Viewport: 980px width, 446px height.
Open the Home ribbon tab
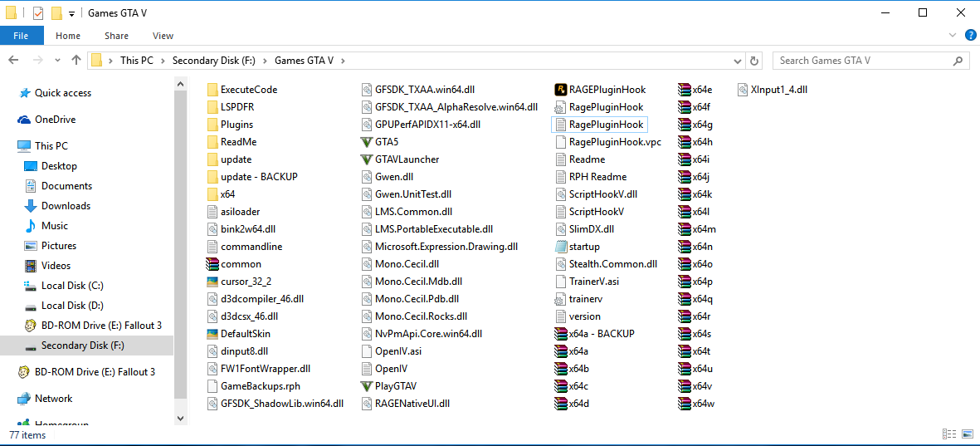click(67, 36)
